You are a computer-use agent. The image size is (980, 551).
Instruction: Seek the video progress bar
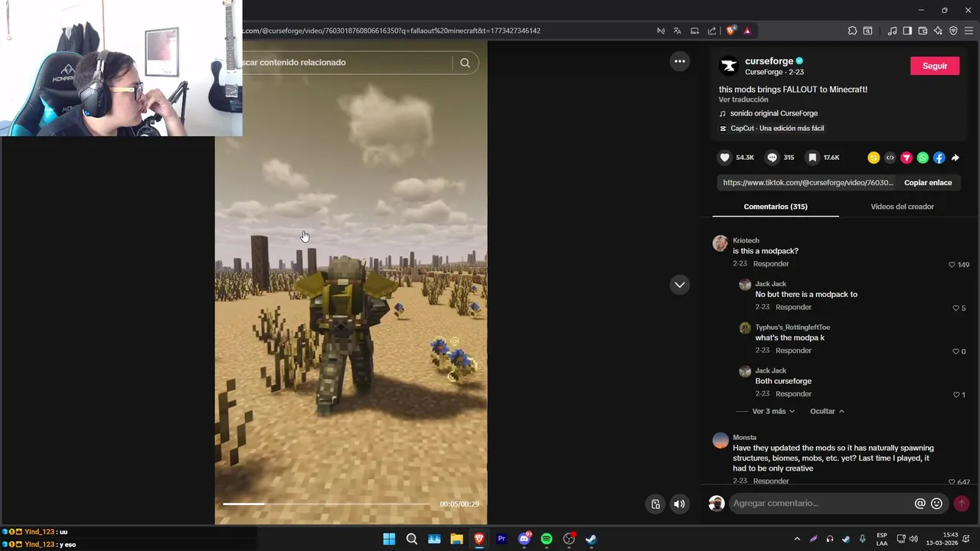pyautogui.click(x=326, y=504)
